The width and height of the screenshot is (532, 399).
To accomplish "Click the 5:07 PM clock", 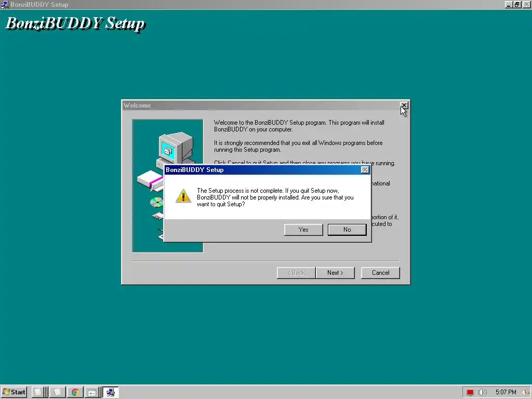I will tap(506, 392).
